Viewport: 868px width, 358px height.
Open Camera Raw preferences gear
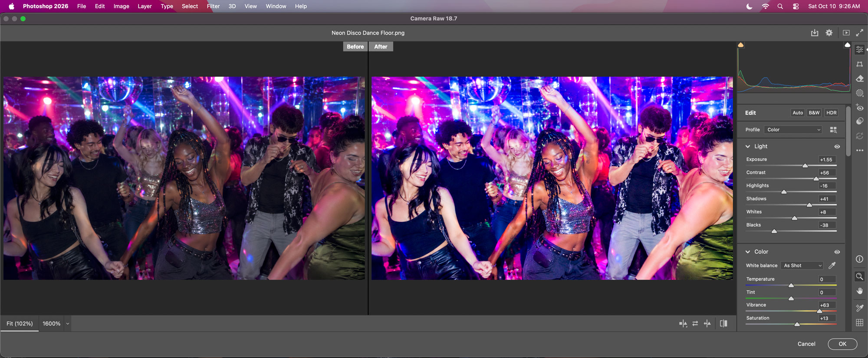tap(829, 33)
